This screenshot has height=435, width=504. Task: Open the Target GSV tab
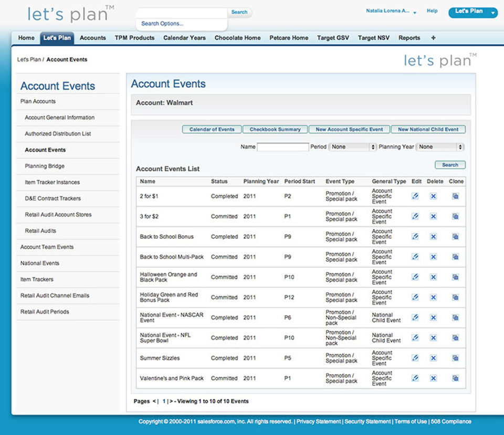[x=333, y=38]
